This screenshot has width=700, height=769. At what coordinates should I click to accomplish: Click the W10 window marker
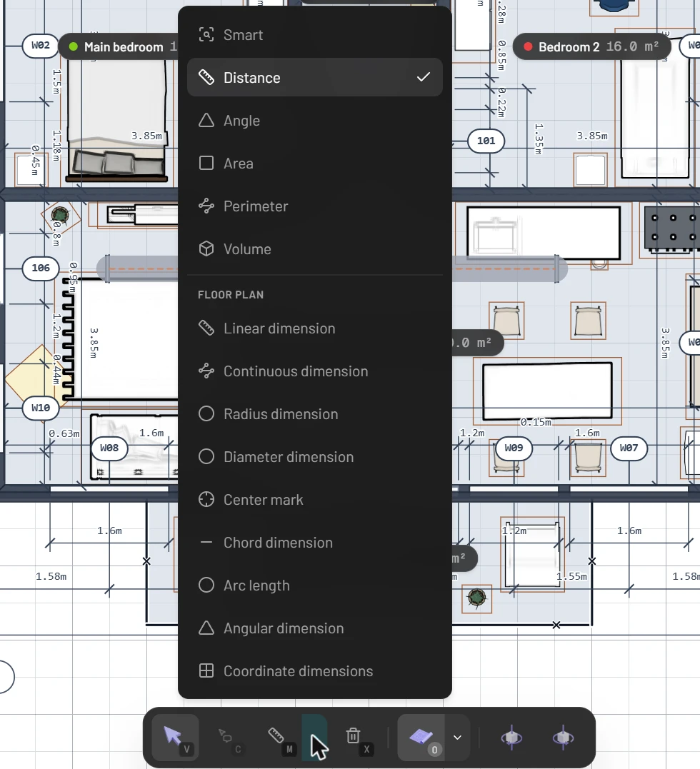coord(41,408)
